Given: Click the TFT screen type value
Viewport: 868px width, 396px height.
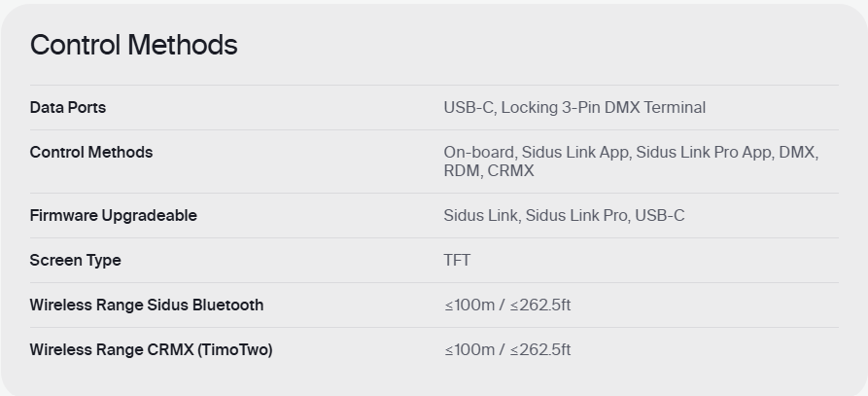Looking at the screenshot, I should [457, 261].
